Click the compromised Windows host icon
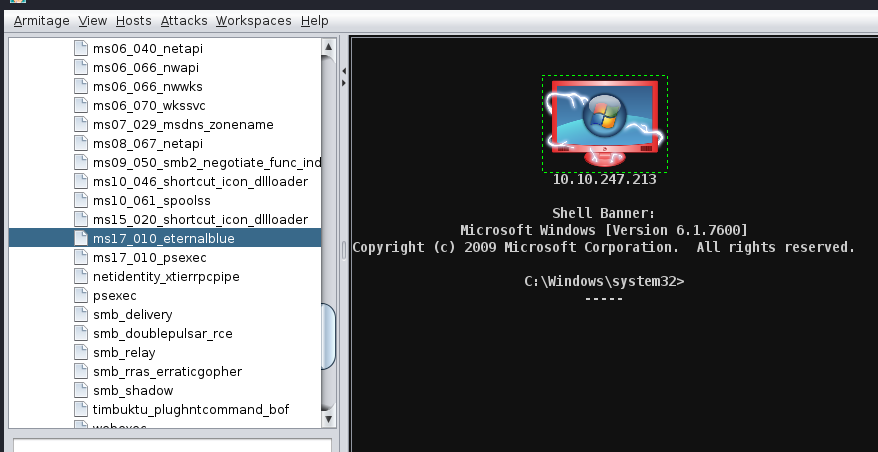The height and width of the screenshot is (452, 878). (604, 123)
